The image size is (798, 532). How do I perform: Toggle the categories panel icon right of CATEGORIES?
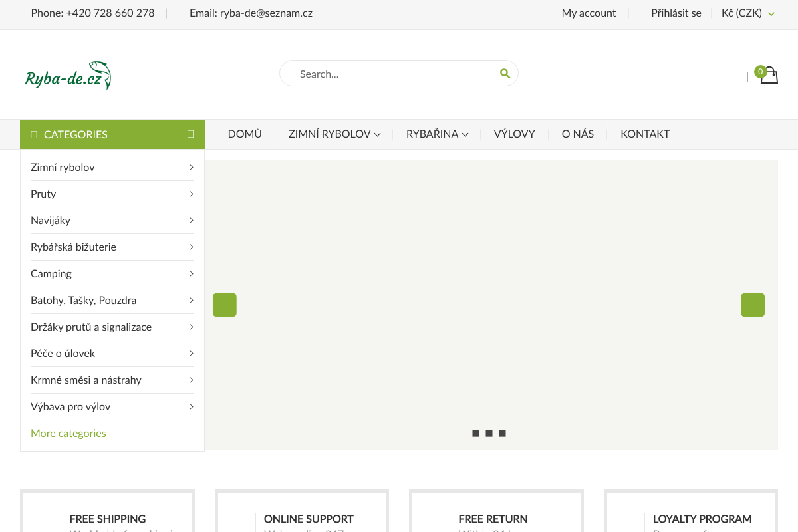[x=191, y=134]
